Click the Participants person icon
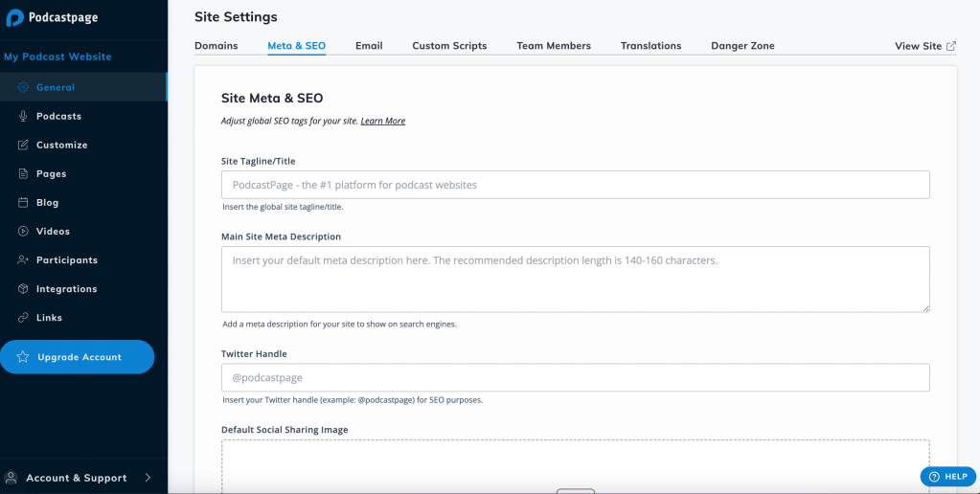 [x=23, y=259]
